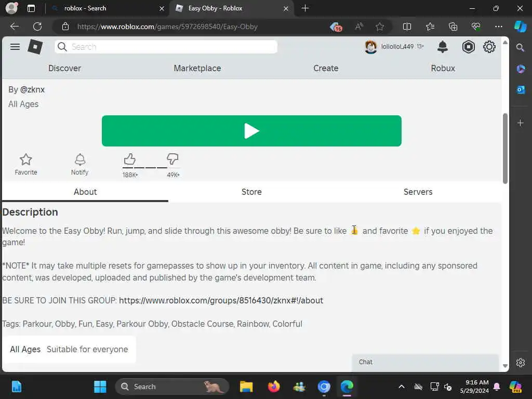The height and width of the screenshot is (399, 532).
Task: Show hidden system tray icons
Action: click(x=402, y=387)
